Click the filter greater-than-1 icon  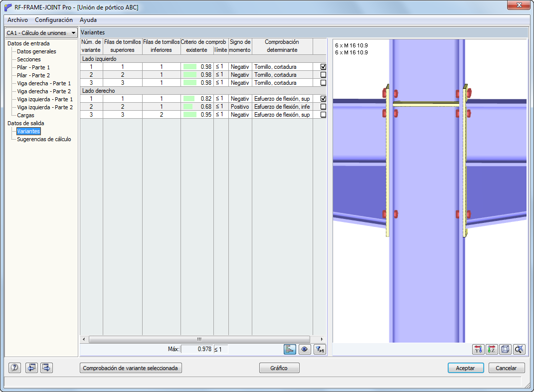(320, 349)
